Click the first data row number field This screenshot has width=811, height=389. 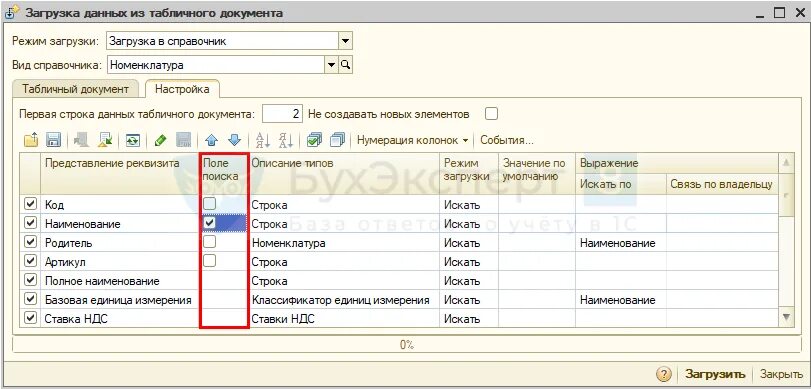click(282, 114)
